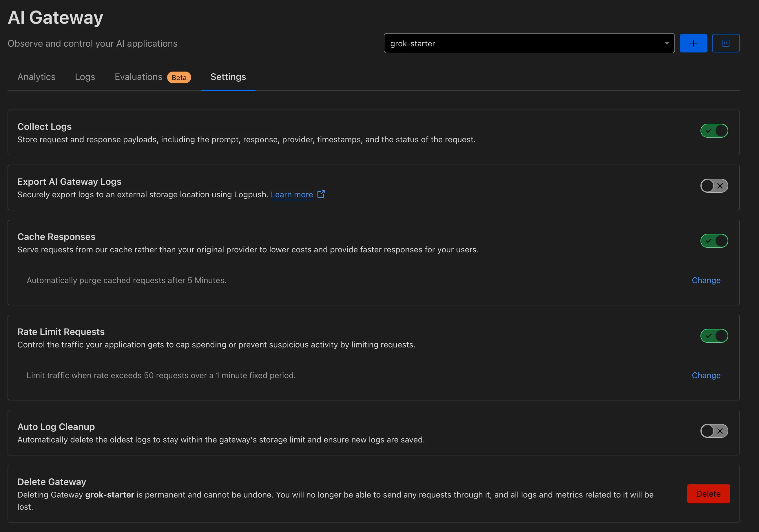Click the blue plus icon to create a gateway
The height and width of the screenshot is (532, 759).
(x=693, y=43)
